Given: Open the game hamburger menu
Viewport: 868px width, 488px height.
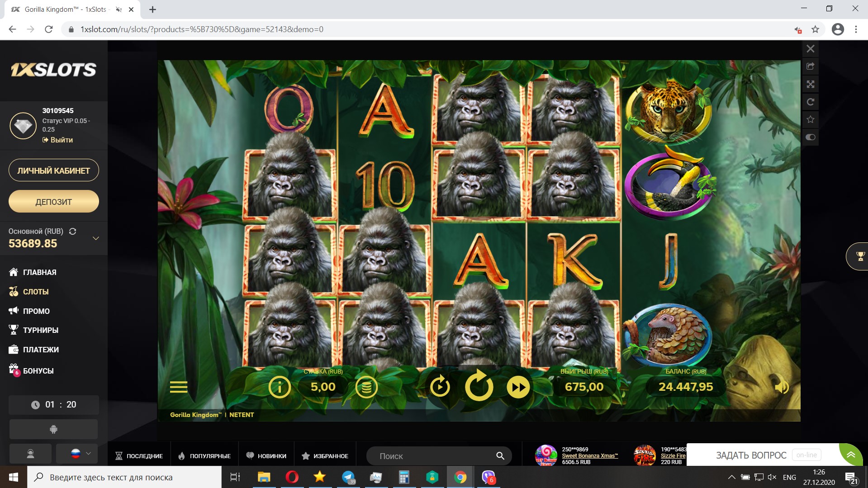Looking at the screenshot, I should coord(179,387).
